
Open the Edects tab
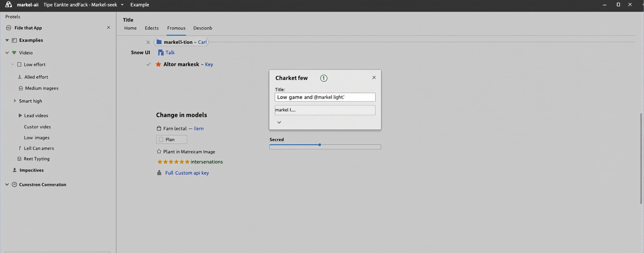(152, 28)
